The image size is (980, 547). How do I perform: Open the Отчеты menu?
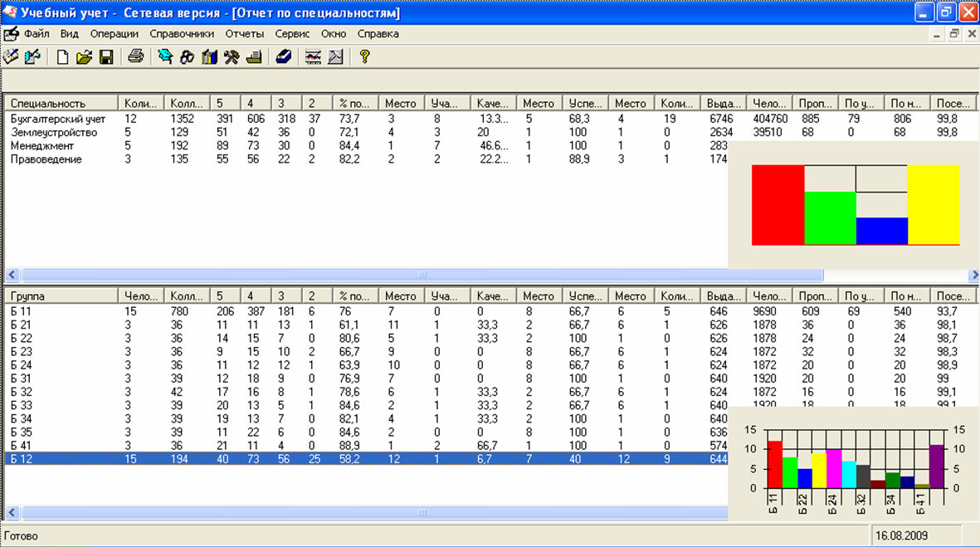pyautogui.click(x=244, y=34)
